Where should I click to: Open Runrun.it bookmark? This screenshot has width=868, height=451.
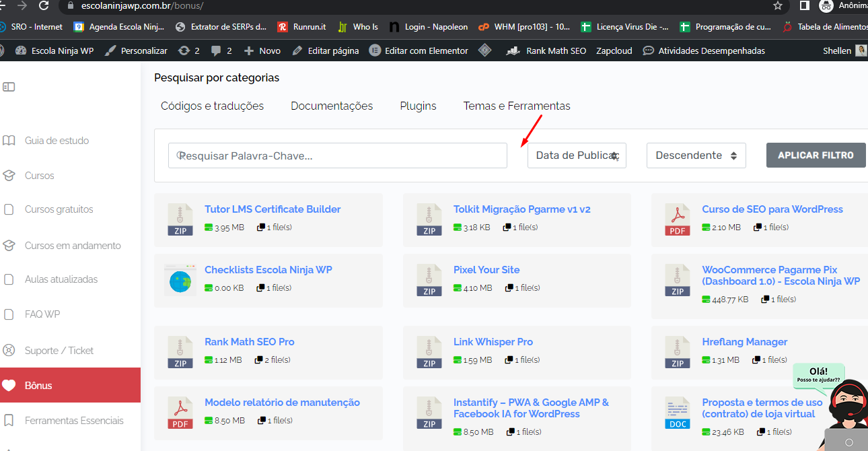(302, 27)
